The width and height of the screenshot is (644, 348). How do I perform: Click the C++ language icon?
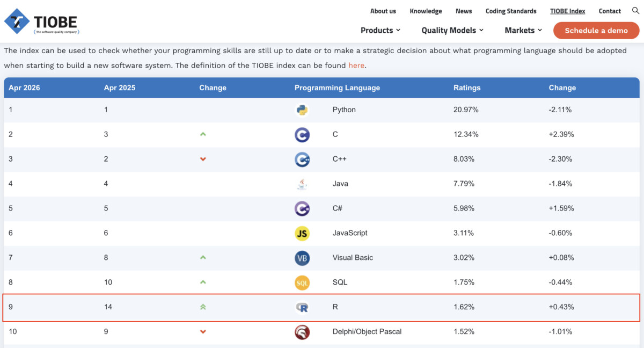302,159
